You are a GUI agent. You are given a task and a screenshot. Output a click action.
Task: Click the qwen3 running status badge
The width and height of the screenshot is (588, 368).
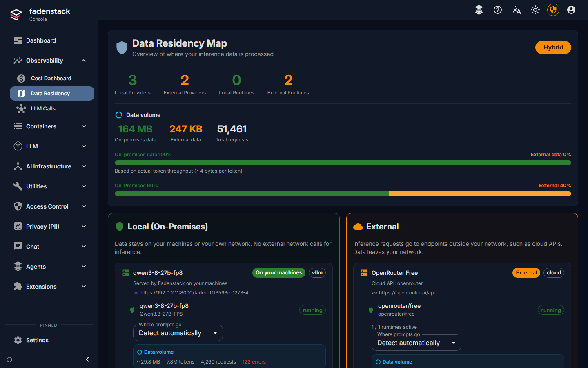(x=312, y=310)
